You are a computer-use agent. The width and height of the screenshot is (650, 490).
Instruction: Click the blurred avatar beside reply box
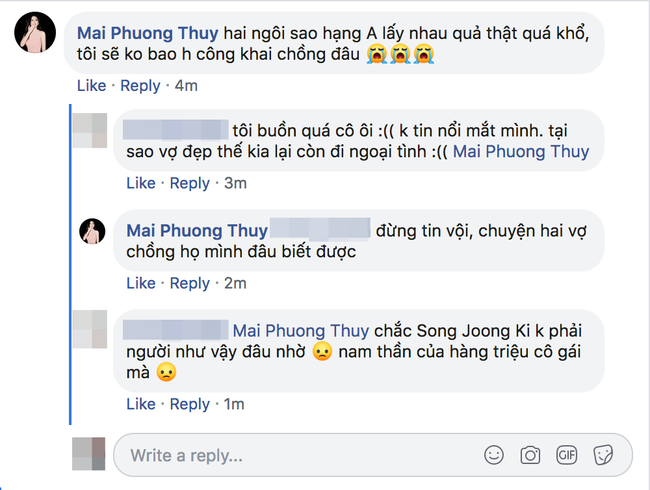88,455
